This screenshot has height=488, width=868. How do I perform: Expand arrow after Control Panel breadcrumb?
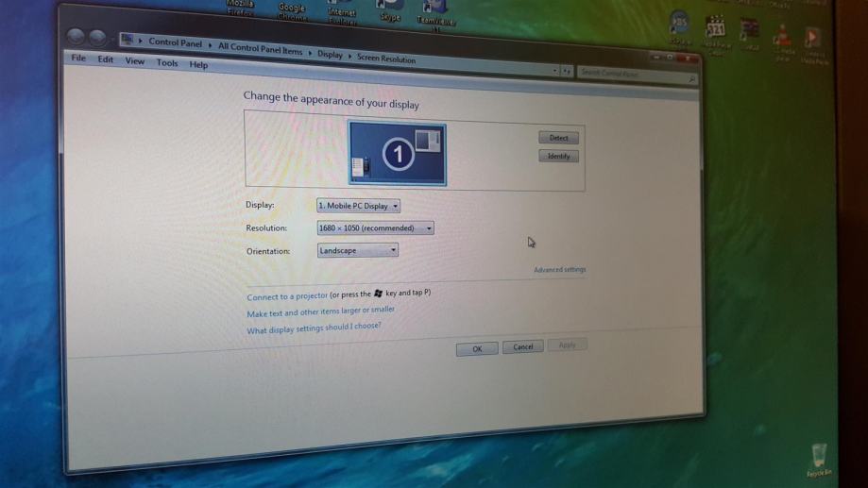(x=210, y=45)
